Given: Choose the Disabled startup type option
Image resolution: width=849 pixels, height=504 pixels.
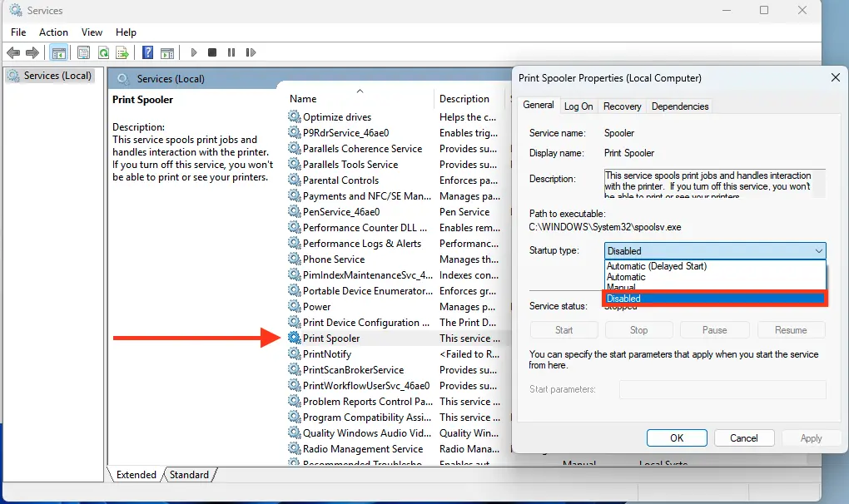Looking at the screenshot, I should click(x=715, y=299).
